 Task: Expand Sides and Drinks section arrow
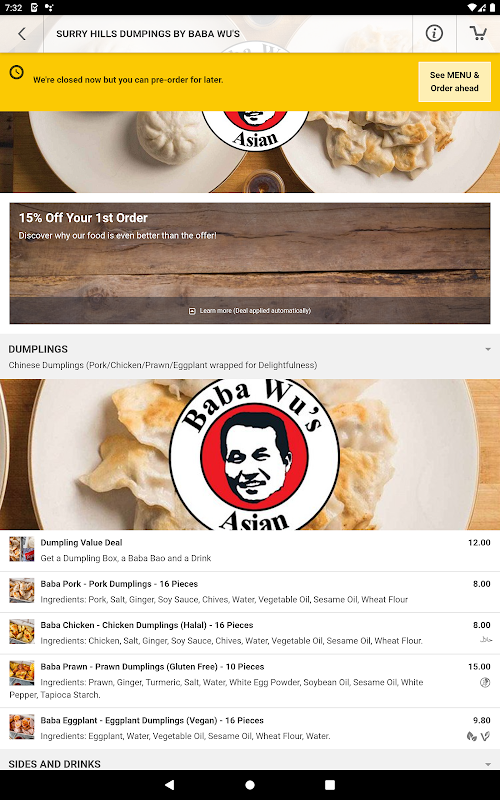(488, 764)
